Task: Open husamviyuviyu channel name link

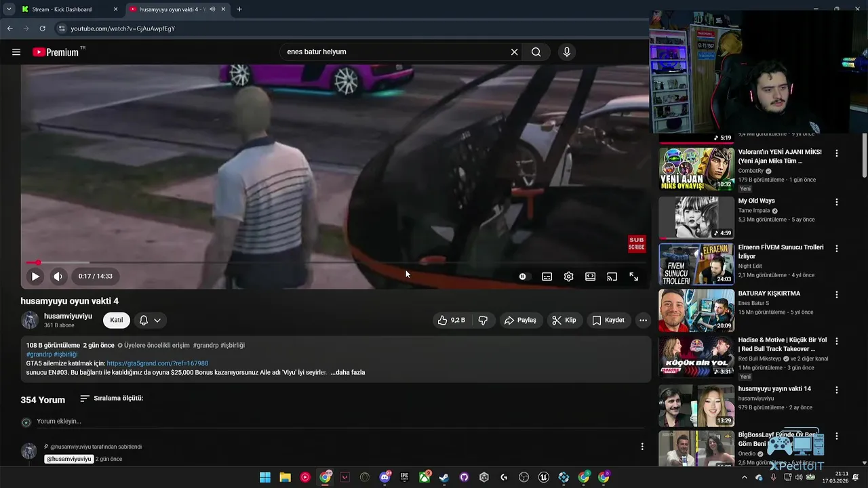Action: pos(68,316)
